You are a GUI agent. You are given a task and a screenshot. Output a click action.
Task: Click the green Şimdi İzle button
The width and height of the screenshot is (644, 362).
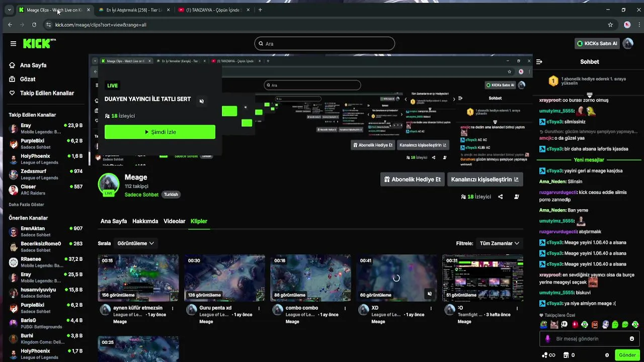click(160, 132)
